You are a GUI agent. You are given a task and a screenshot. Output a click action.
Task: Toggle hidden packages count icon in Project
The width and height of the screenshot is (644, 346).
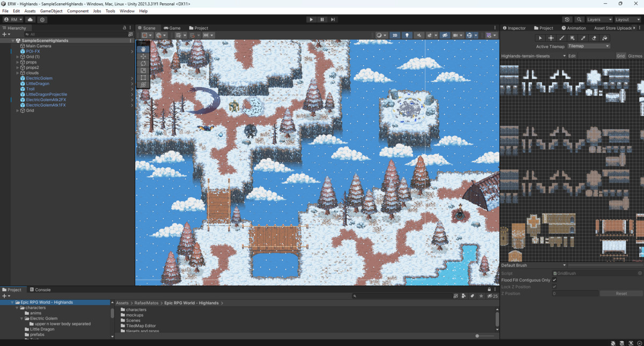pos(493,296)
